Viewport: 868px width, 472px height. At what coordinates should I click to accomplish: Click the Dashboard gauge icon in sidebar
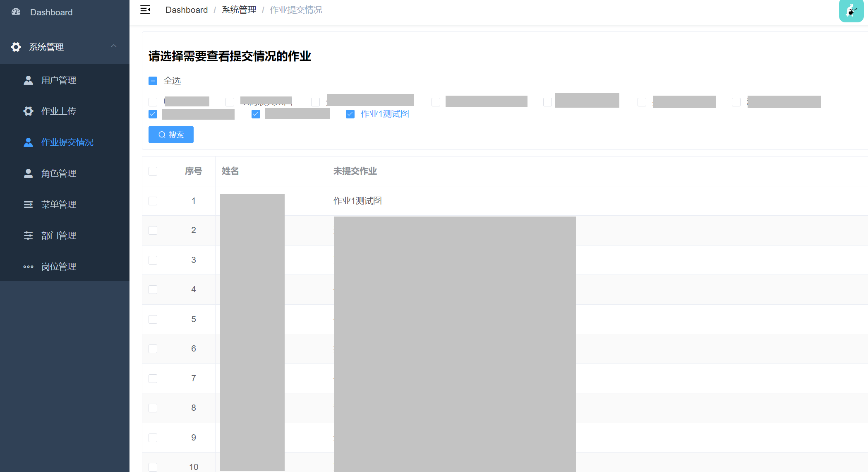coord(16,12)
